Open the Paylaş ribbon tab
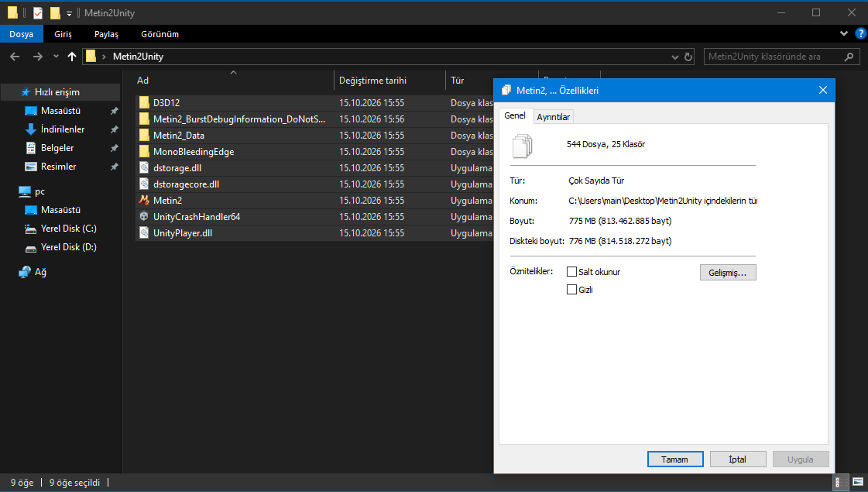Screen dimensions: 868x492 [x=106, y=34]
